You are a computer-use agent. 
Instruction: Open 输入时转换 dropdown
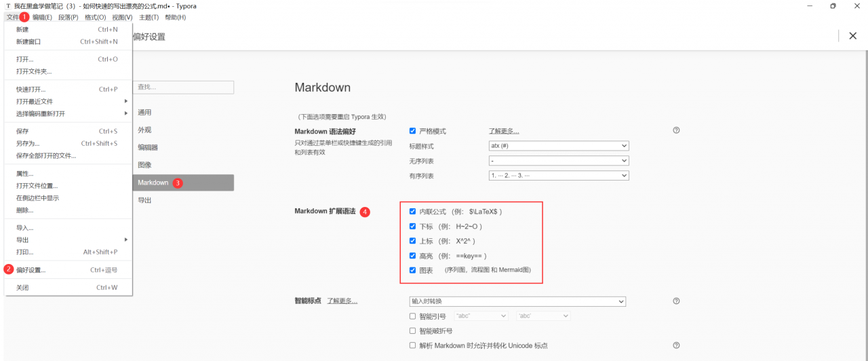517,301
